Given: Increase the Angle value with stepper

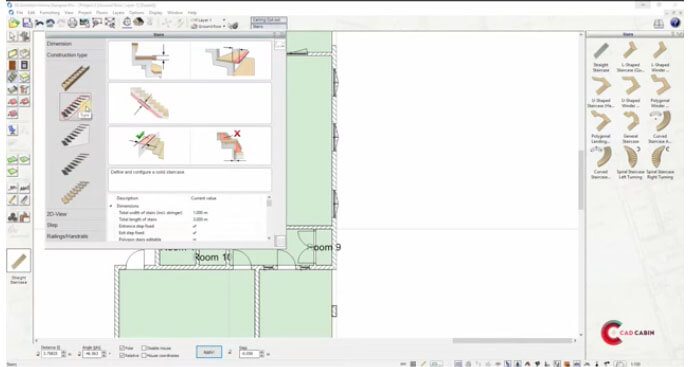Looking at the screenshot, I should pos(104,352).
